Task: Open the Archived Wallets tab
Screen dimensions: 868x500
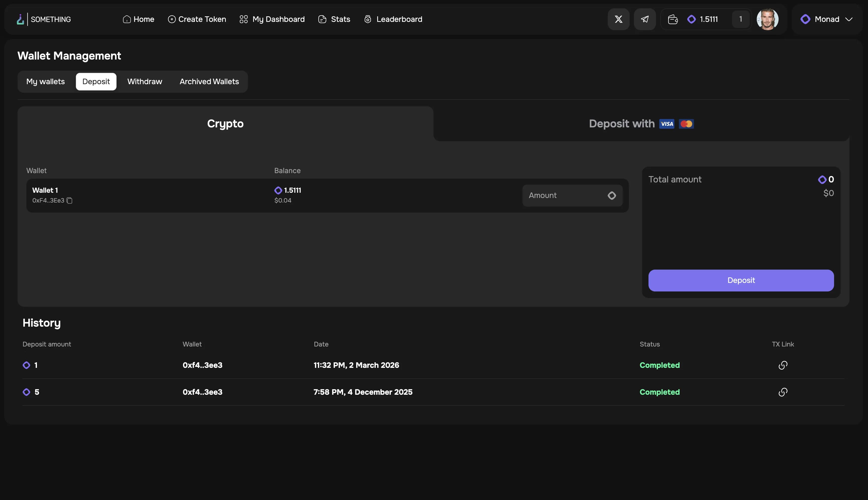Action: tap(209, 81)
